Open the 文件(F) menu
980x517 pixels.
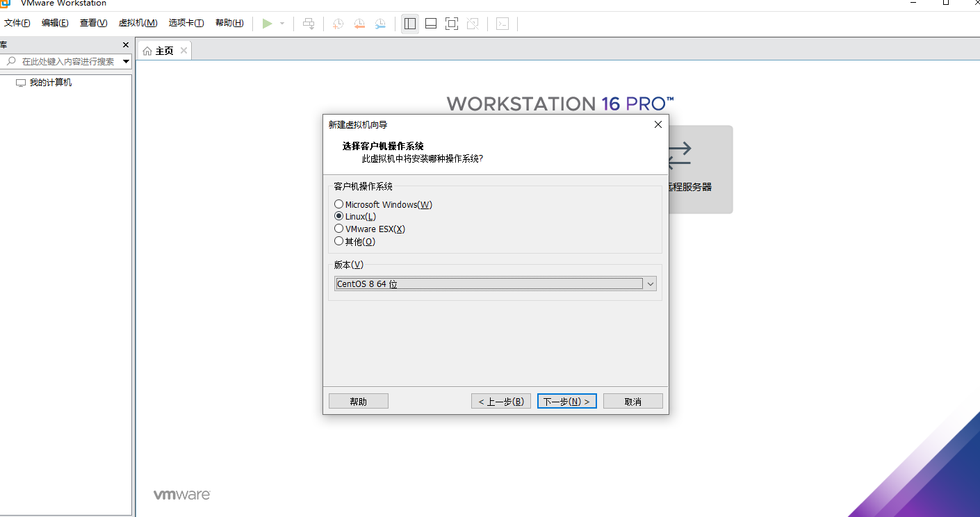pyautogui.click(x=17, y=23)
